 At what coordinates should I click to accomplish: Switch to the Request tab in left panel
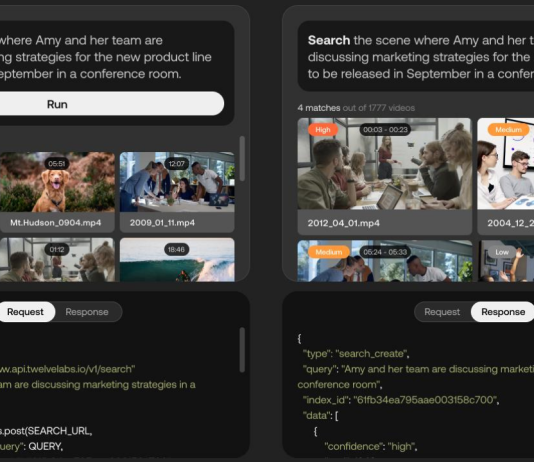pos(26,312)
